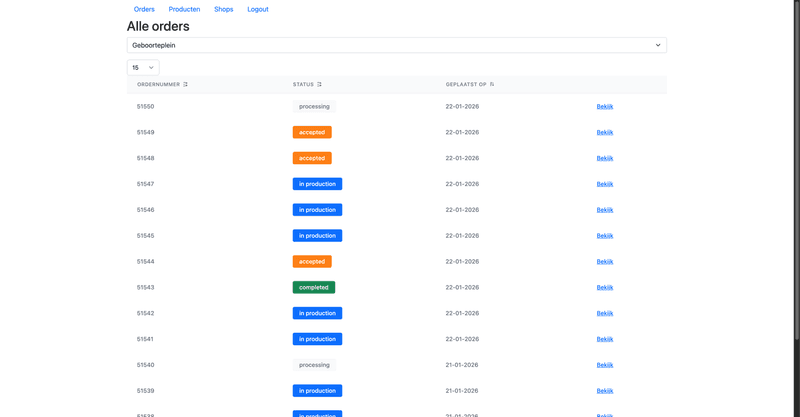Click in production badge on order 51547
Screen dimensions: 800x417
(x=317, y=184)
